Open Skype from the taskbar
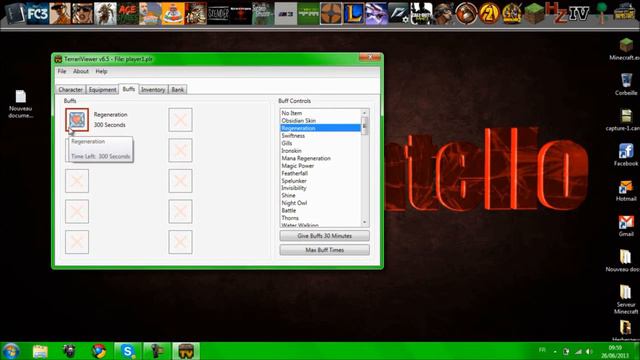 click(x=128, y=351)
